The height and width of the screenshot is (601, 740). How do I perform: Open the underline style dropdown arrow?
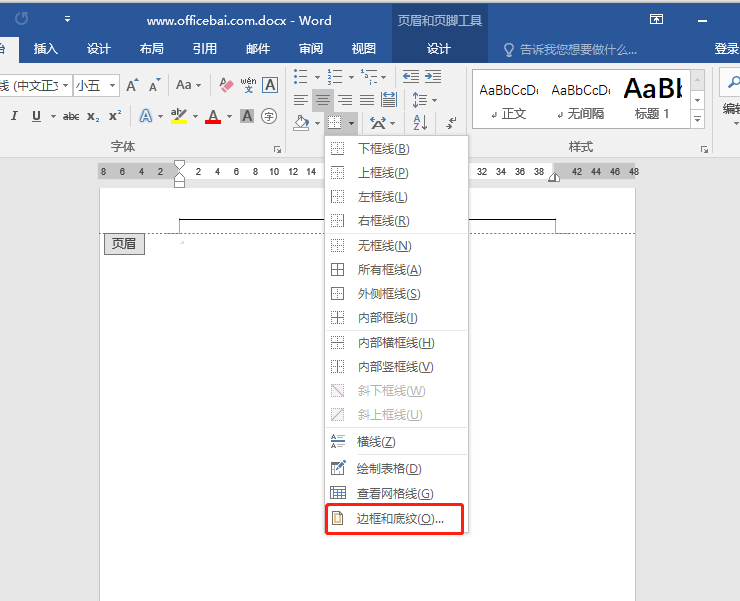click(53, 116)
